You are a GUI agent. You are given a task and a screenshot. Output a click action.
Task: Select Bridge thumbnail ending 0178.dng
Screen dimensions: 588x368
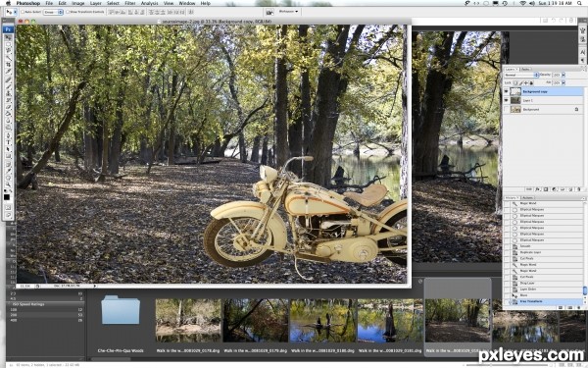tap(188, 320)
